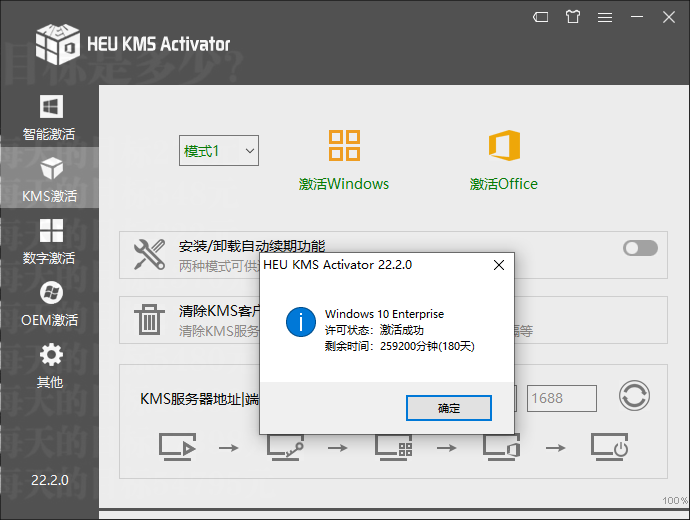The width and height of the screenshot is (690, 520).
Task: Select the KMS激活 sidebar tab
Action: click(49, 179)
